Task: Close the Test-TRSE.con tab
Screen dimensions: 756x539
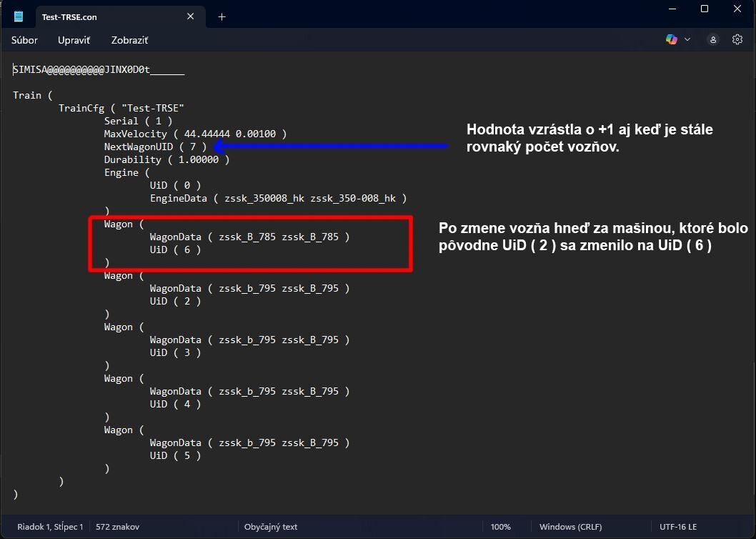Action: (192, 16)
